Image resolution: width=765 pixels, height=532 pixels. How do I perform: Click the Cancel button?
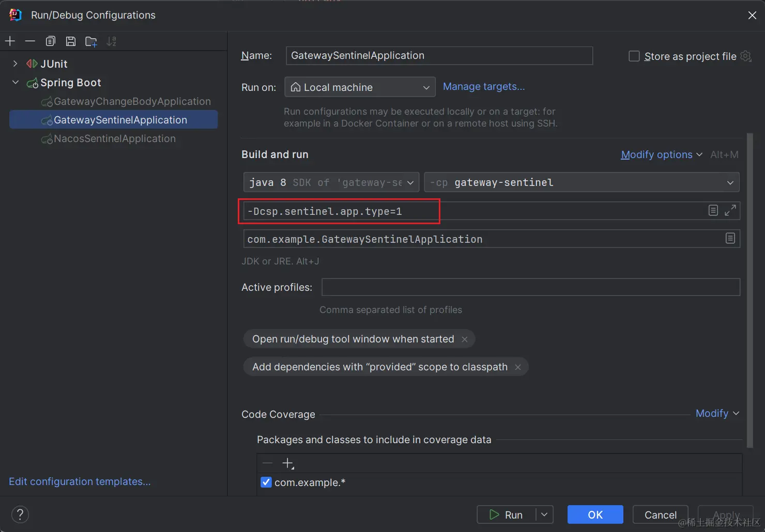click(661, 514)
